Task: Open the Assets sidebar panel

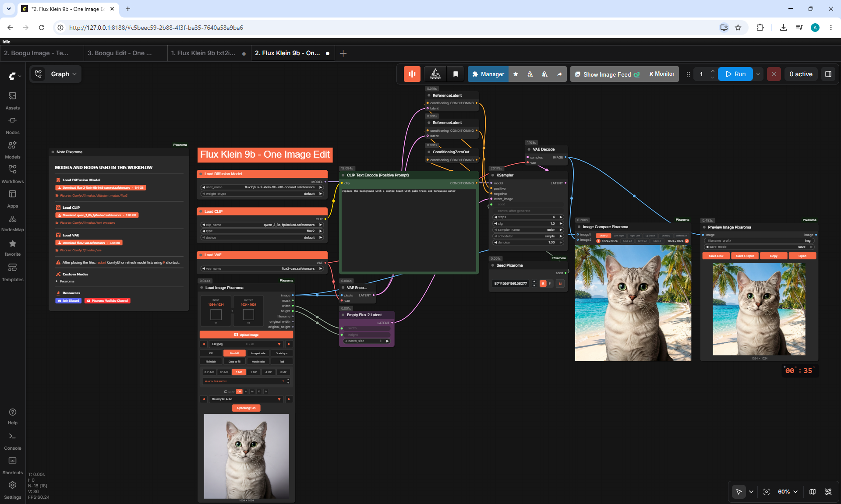Action: (x=13, y=101)
